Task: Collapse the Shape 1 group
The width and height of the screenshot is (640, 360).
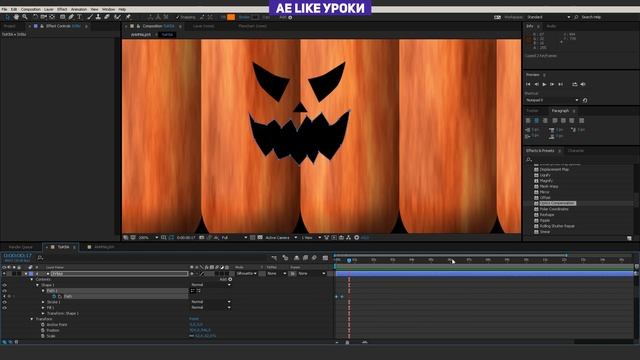Action: click(x=38, y=285)
